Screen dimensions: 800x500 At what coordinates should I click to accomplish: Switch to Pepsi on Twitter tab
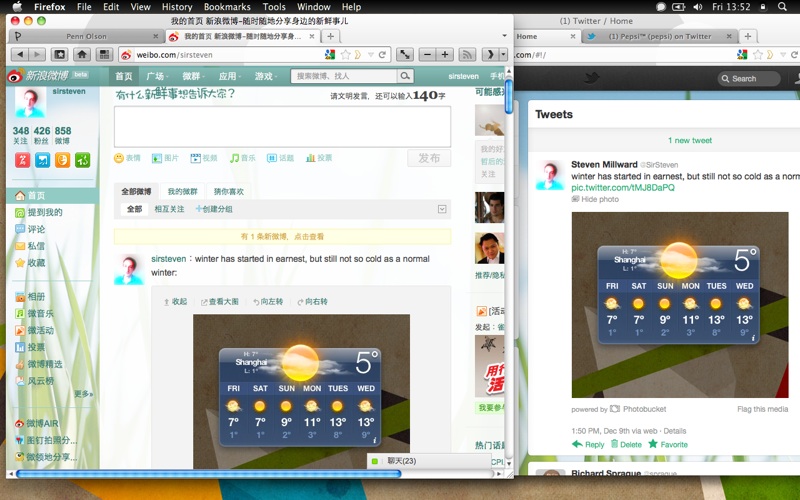click(x=659, y=36)
